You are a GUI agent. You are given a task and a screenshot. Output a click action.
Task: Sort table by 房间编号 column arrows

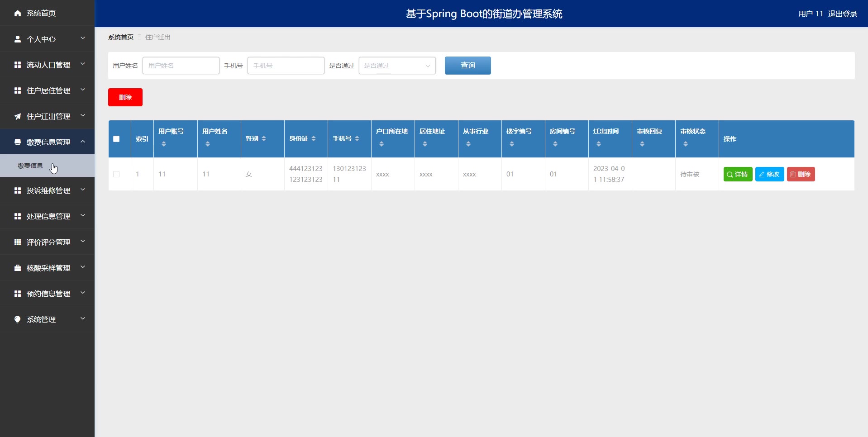[x=555, y=144]
